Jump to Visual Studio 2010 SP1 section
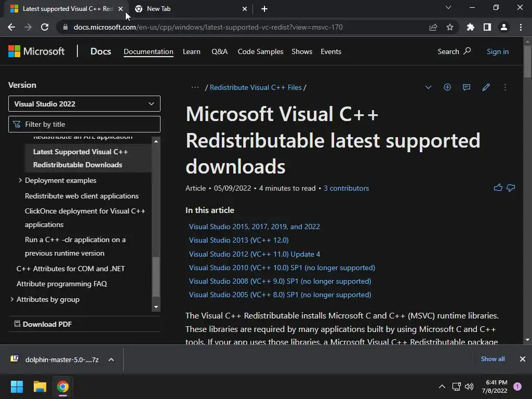Screen dimensions: 532x399 tap(282, 268)
